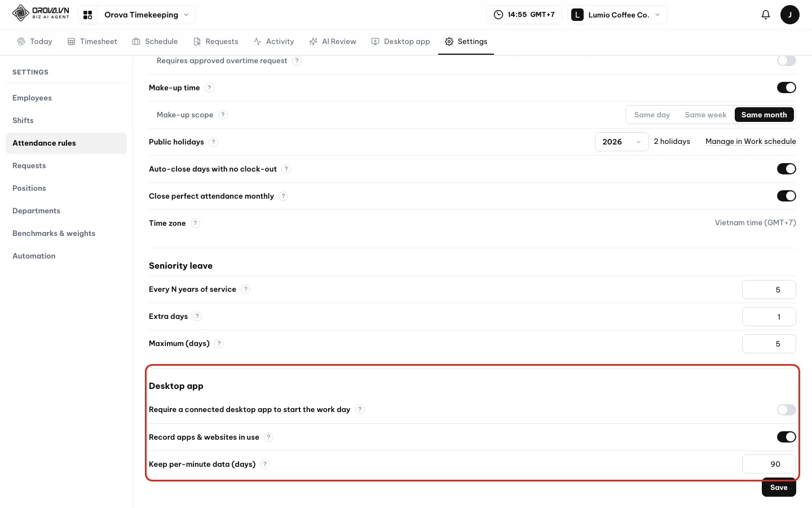Open the Orova Timekeeping app dropdown
The image size is (812, 508).
[x=146, y=15]
